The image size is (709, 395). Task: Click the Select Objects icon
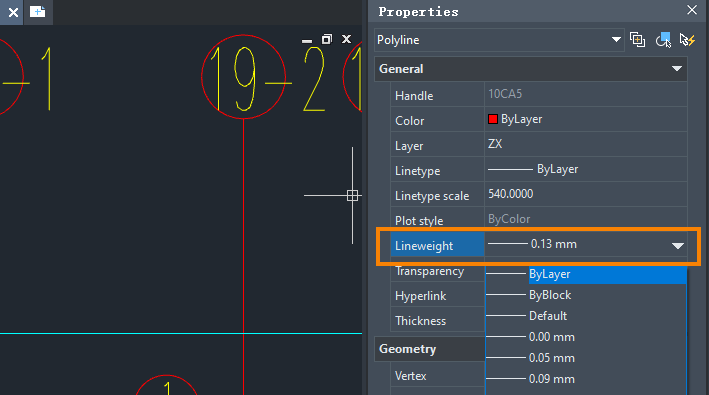pos(663,40)
